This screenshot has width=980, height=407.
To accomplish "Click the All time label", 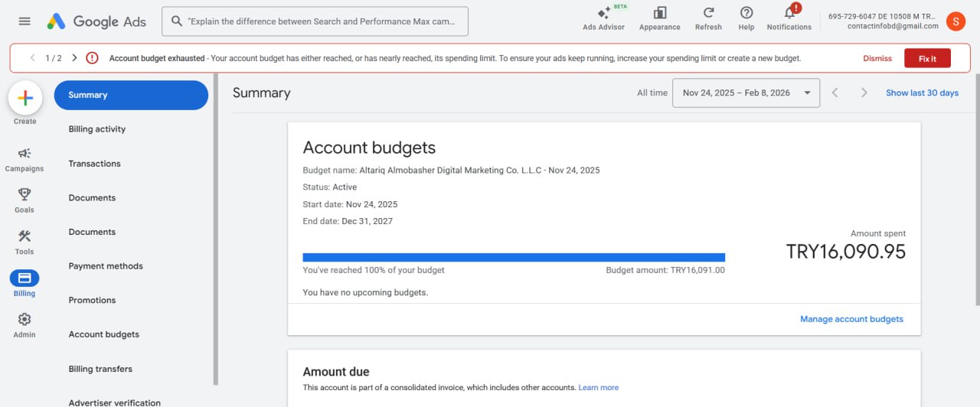I will (x=652, y=93).
